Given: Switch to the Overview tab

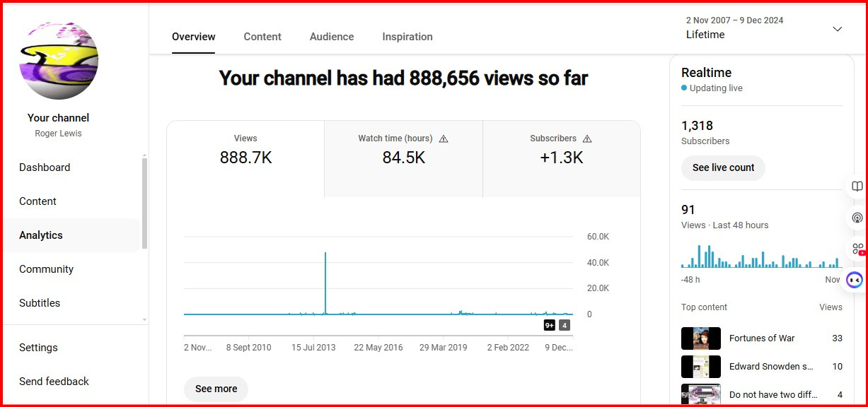Looking at the screenshot, I should 194,37.
